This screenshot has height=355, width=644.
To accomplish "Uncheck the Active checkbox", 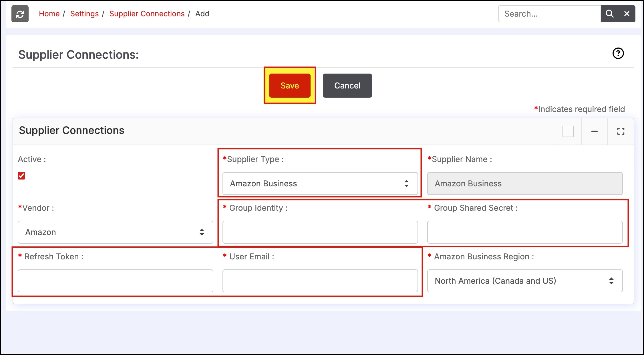I will [x=21, y=176].
